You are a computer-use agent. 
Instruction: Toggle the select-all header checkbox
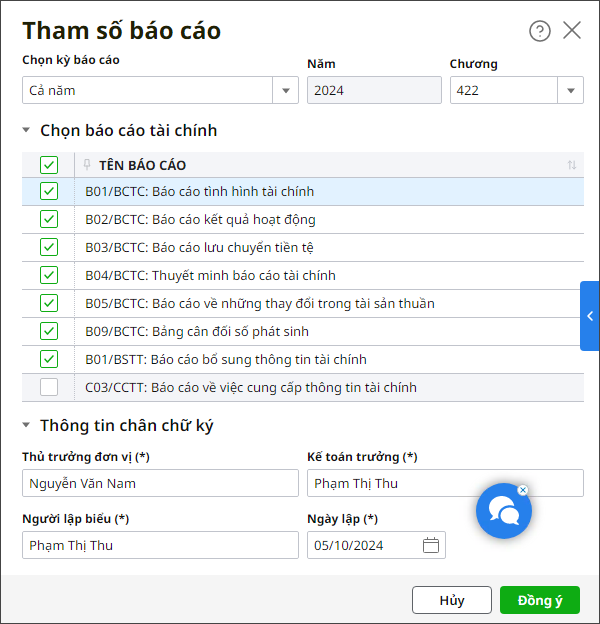(49, 165)
